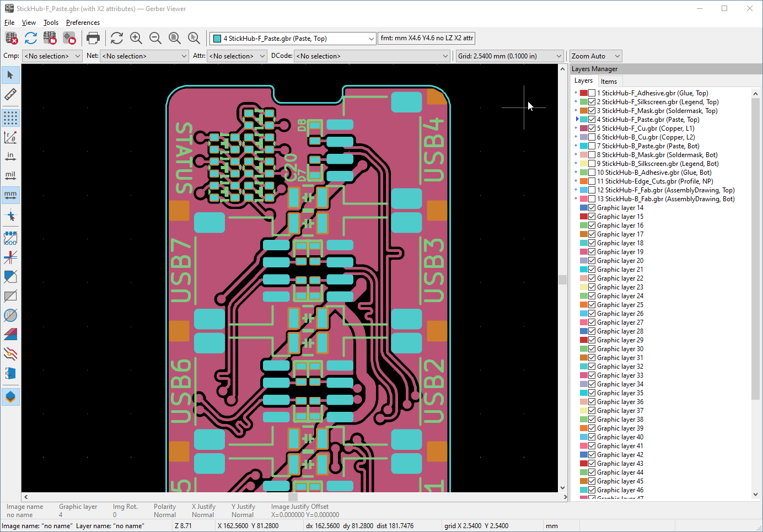The width and height of the screenshot is (763, 532).
Task: Switch to the Items tab
Action: click(x=610, y=81)
